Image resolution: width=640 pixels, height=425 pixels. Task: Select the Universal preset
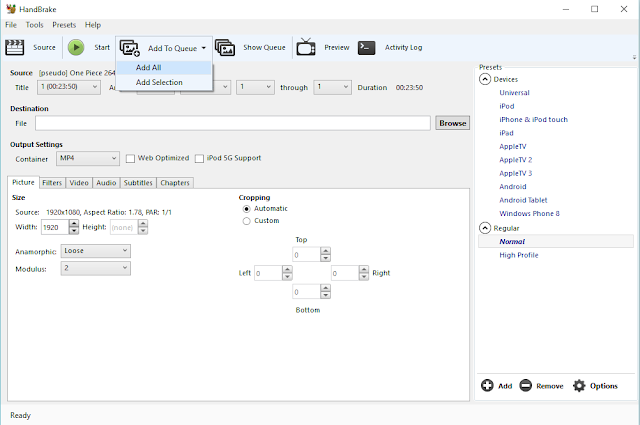(514, 93)
